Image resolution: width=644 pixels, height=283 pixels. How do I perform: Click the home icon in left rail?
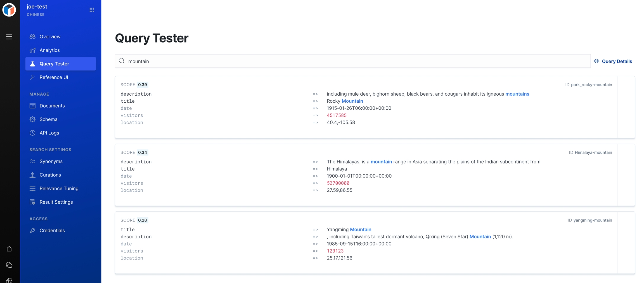(x=9, y=249)
